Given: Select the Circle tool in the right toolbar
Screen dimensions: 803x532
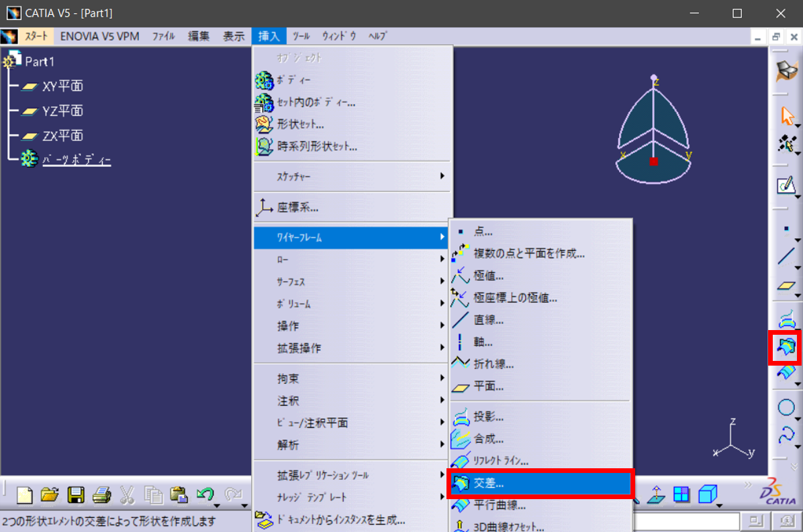Looking at the screenshot, I should [786, 407].
